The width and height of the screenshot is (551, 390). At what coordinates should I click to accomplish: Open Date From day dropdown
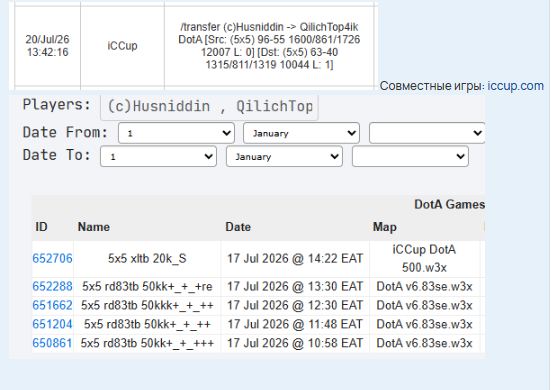tap(176, 133)
